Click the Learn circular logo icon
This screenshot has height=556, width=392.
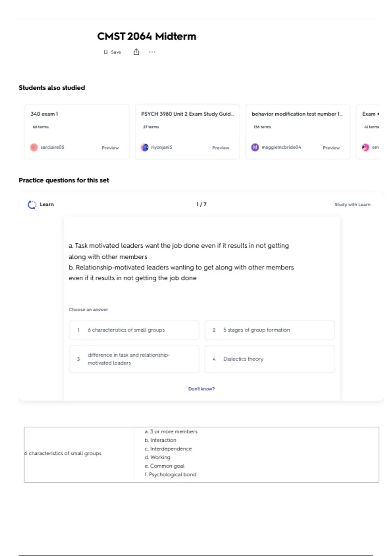coord(32,205)
